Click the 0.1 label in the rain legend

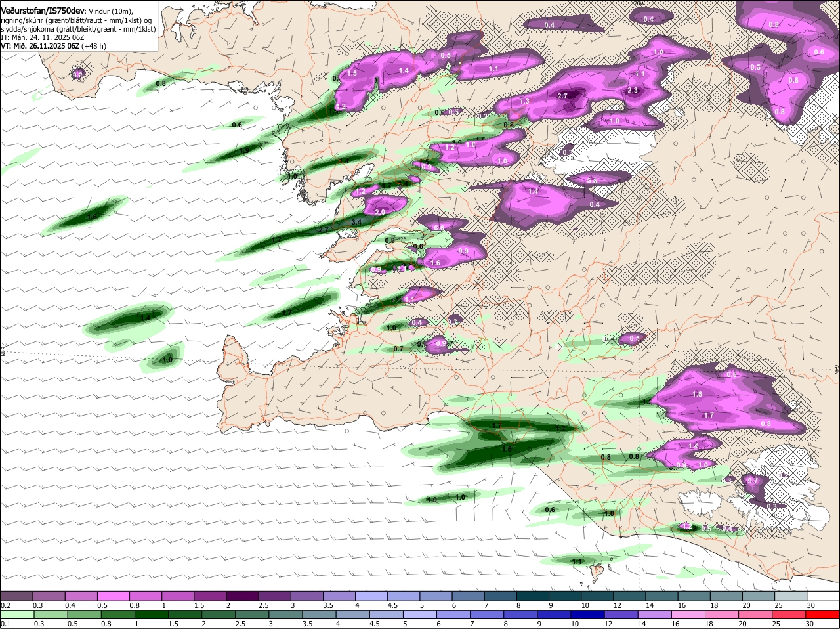coord(6,624)
